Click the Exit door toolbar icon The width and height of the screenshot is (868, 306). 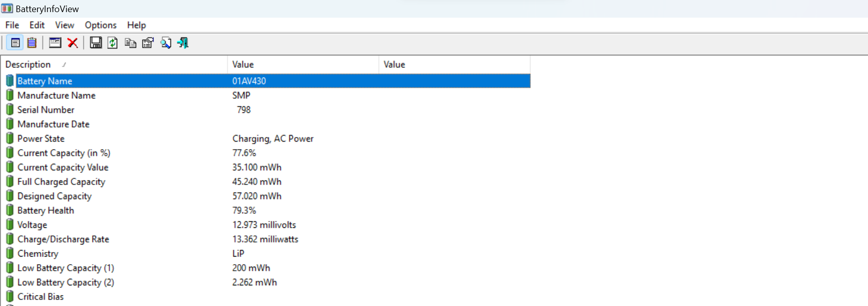tap(183, 43)
